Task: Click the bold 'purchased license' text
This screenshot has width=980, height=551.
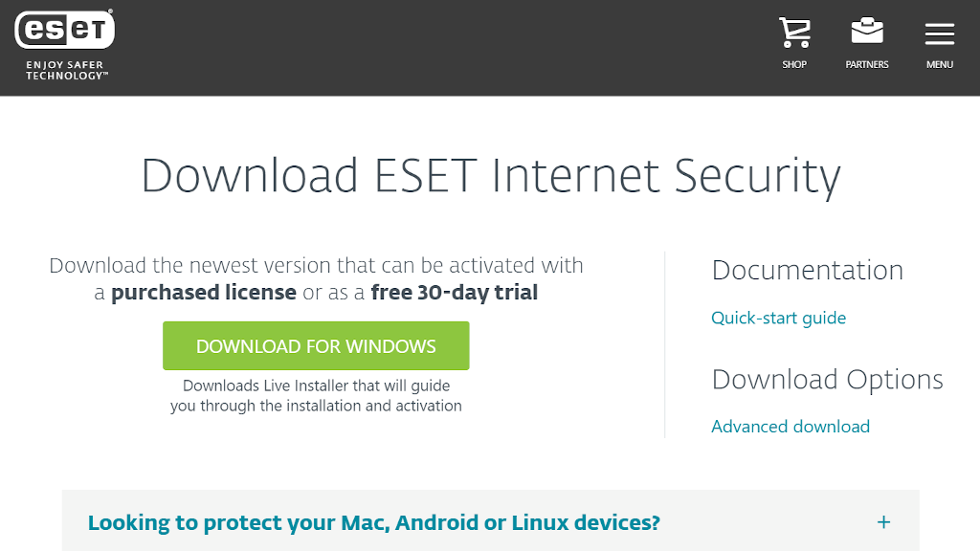Action: [x=204, y=293]
